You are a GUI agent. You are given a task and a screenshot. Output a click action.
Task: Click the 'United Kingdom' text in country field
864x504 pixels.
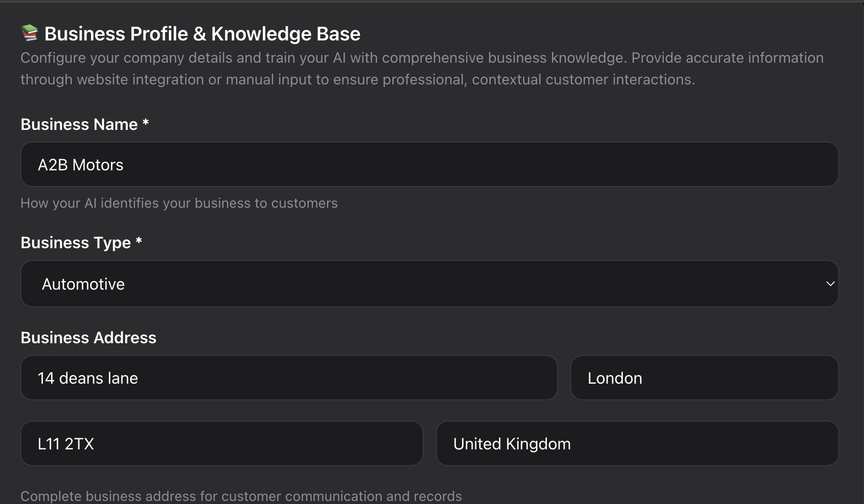click(x=512, y=444)
